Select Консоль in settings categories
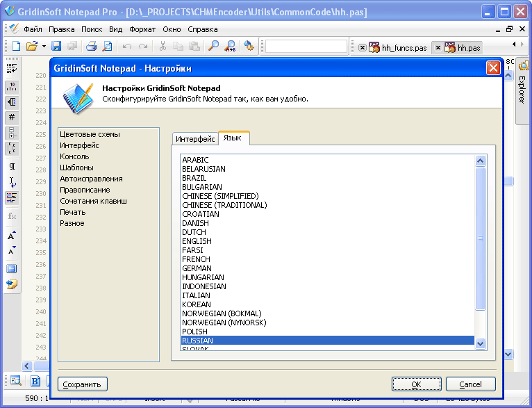 (x=74, y=156)
